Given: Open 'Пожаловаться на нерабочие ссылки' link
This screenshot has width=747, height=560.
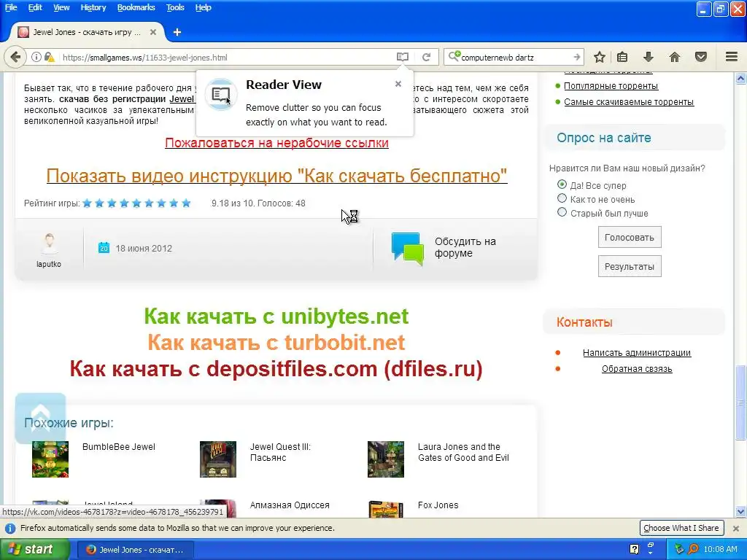Looking at the screenshot, I should [276, 143].
